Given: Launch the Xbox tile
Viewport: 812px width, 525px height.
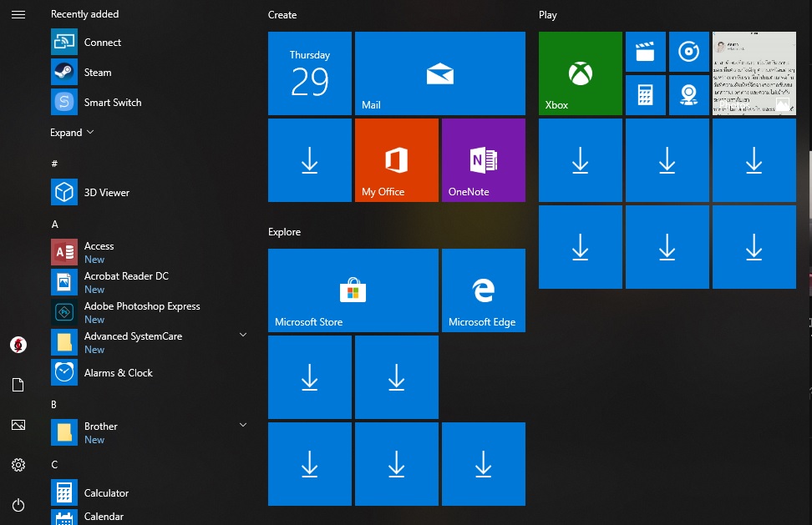Looking at the screenshot, I should [x=581, y=73].
